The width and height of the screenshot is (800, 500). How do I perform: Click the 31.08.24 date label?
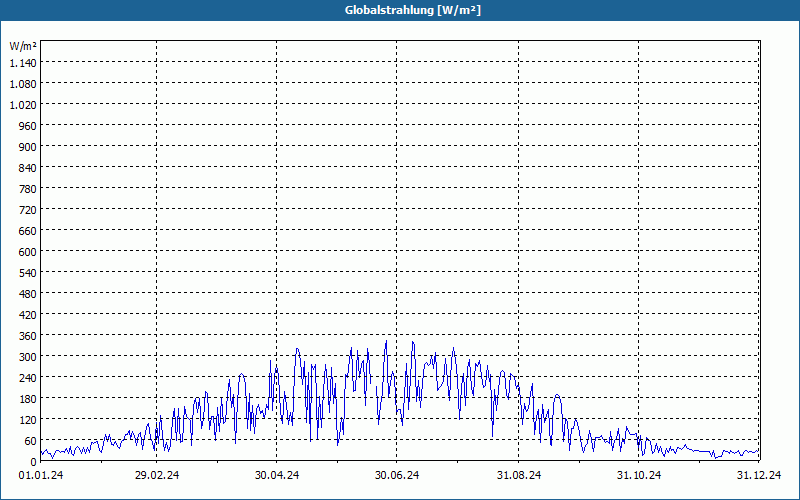click(519, 476)
